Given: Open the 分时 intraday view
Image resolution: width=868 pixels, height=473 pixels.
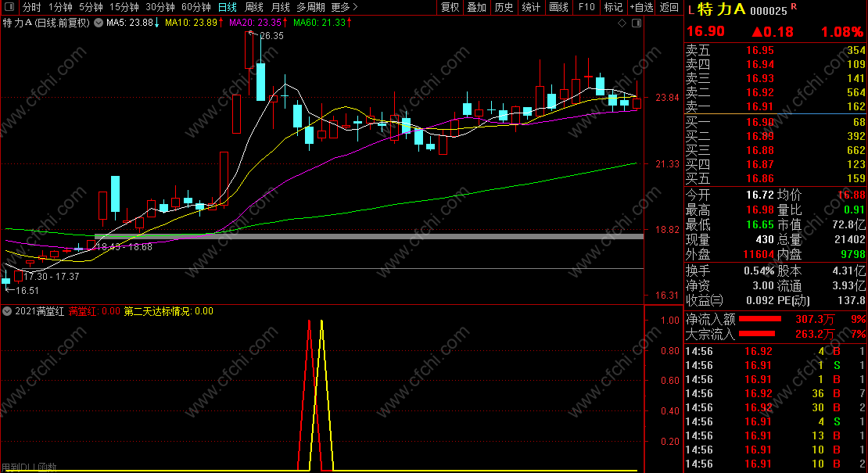Looking at the screenshot, I should point(31,7).
